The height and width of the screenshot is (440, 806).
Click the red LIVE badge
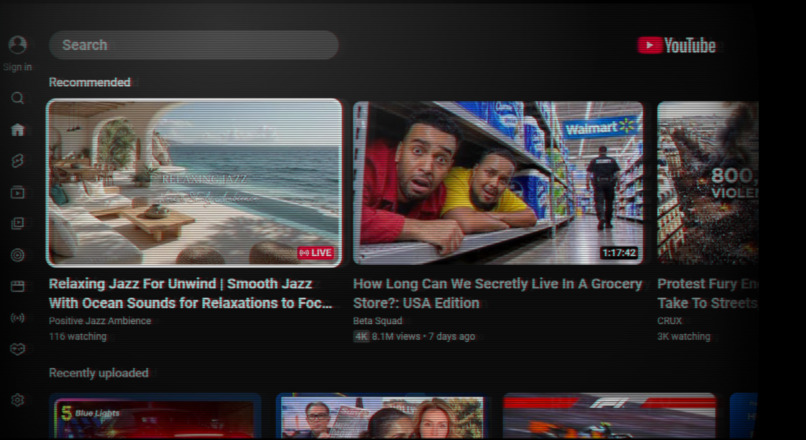(316, 253)
